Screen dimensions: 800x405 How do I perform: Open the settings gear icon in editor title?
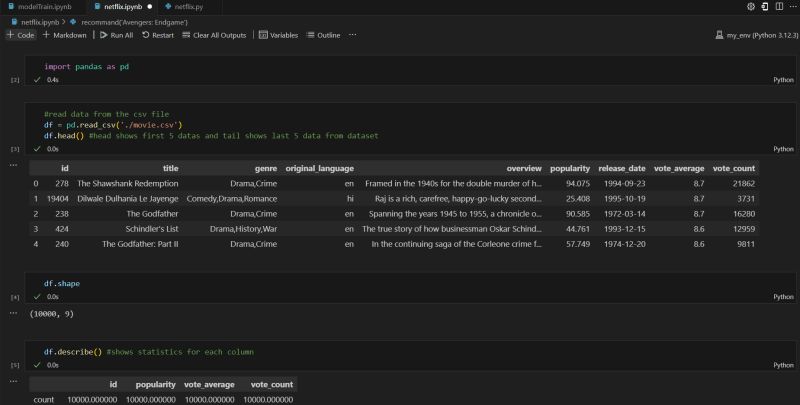(x=749, y=7)
